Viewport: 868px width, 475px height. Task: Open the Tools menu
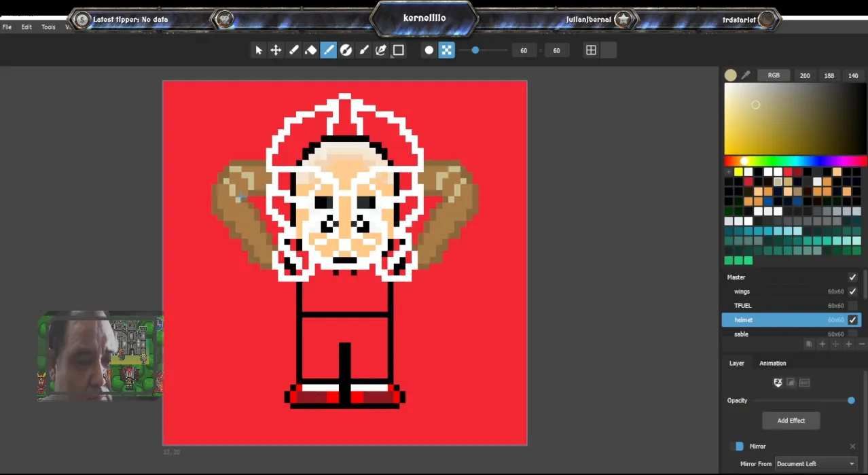tap(48, 27)
